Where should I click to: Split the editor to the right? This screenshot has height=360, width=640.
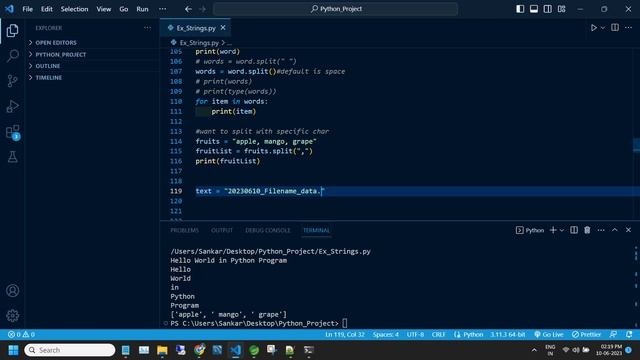615,28
